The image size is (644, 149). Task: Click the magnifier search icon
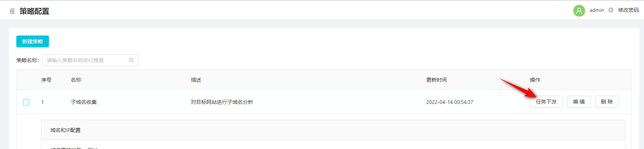[x=131, y=60]
